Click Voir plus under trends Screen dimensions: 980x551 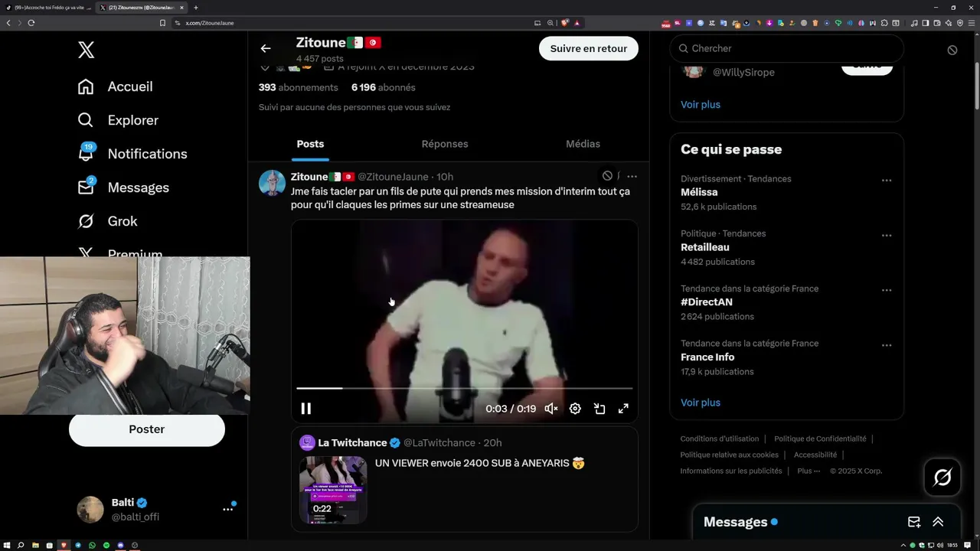point(701,403)
